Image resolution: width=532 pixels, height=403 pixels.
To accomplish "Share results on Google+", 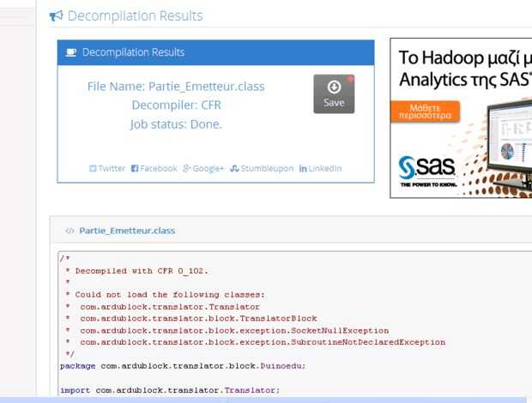I will (203, 168).
